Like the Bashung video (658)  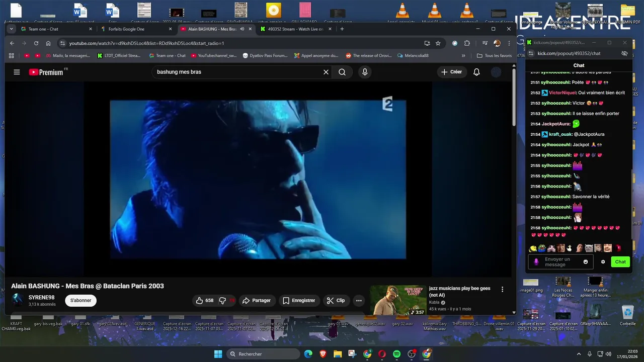(205, 300)
